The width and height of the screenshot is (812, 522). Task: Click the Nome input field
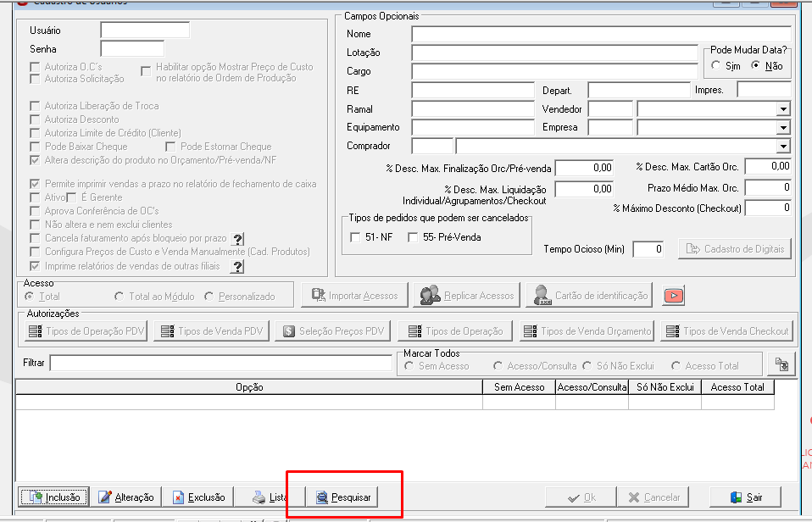[601, 34]
